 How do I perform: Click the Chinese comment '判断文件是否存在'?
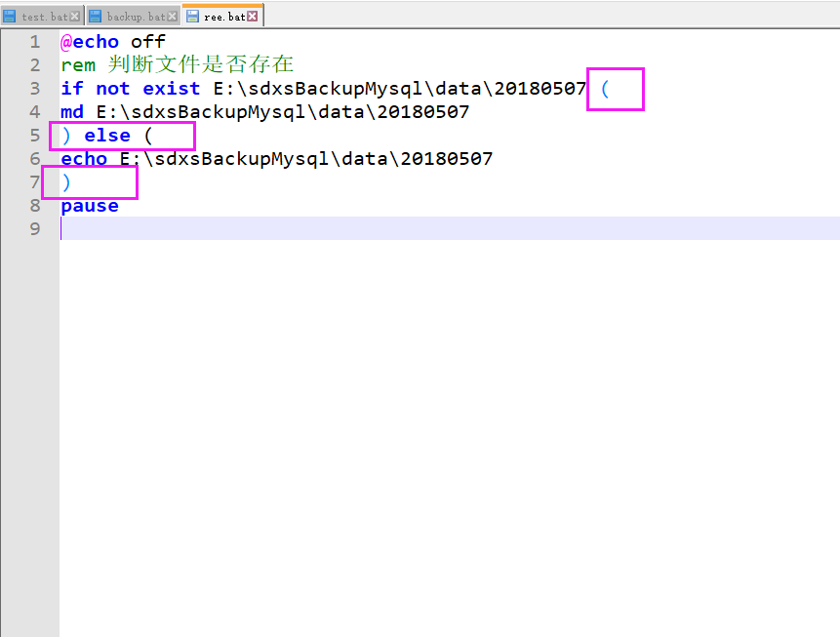point(200,64)
